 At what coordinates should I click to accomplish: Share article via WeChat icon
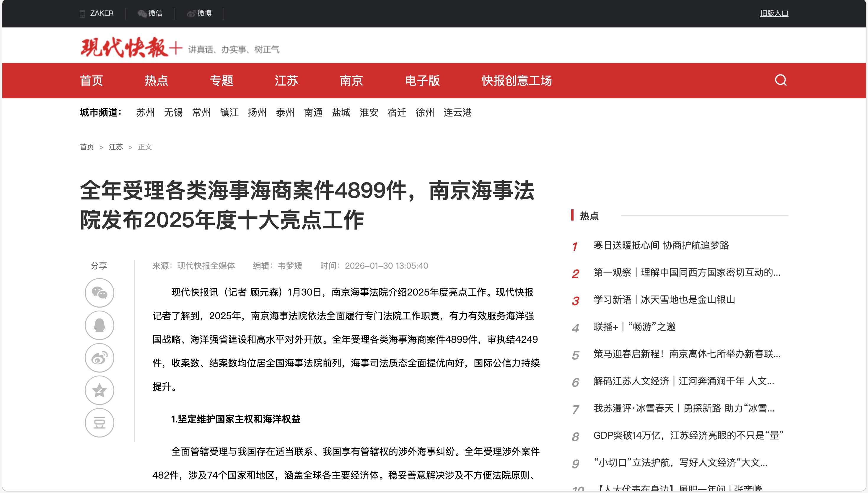tap(99, 293)
